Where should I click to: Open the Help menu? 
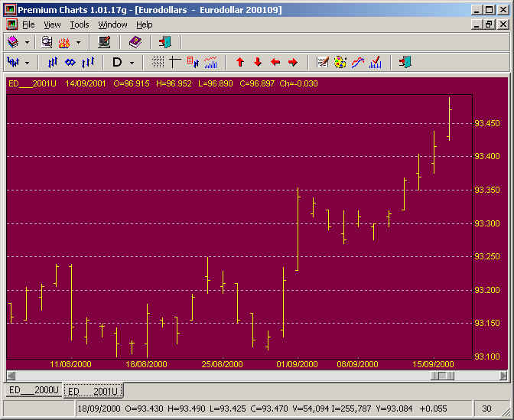(x=145, y=24)
